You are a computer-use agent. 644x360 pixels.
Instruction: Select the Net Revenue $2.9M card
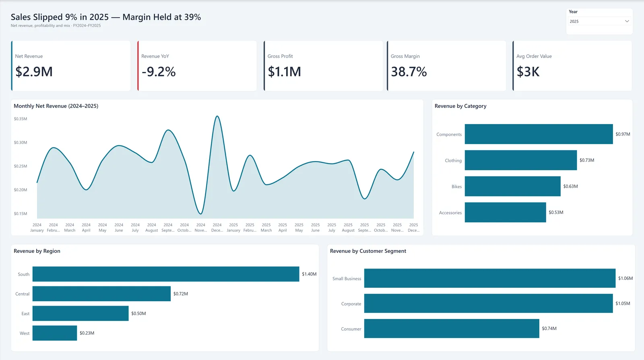click(71, 66)
